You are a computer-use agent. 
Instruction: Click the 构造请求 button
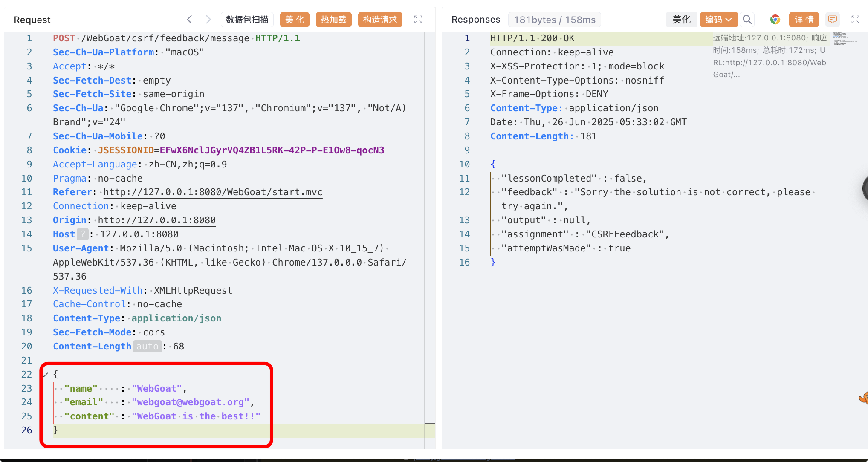[x=380, y=20]
